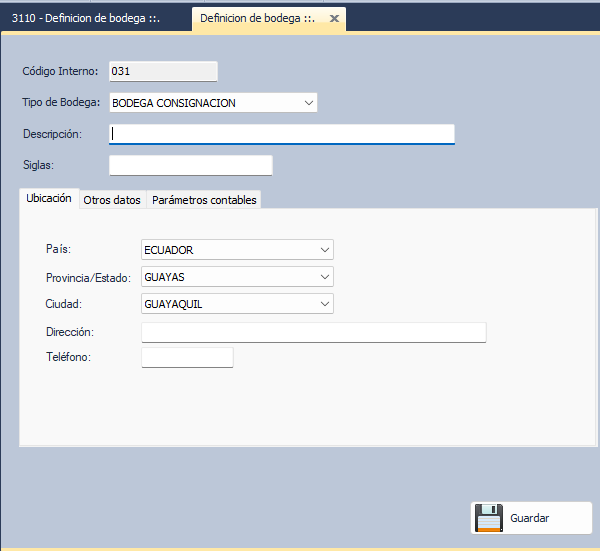Click into the Siglas input field

[190, 165]
